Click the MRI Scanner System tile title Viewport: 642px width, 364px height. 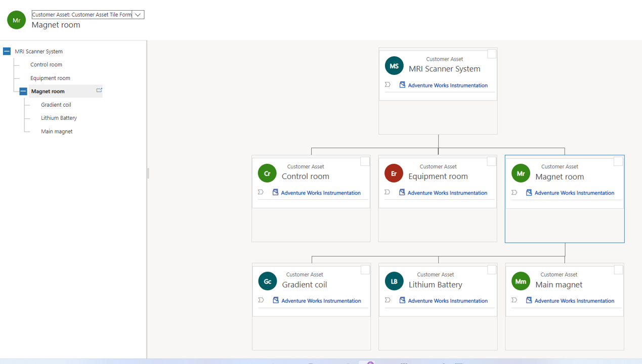(x=445, y=69)
